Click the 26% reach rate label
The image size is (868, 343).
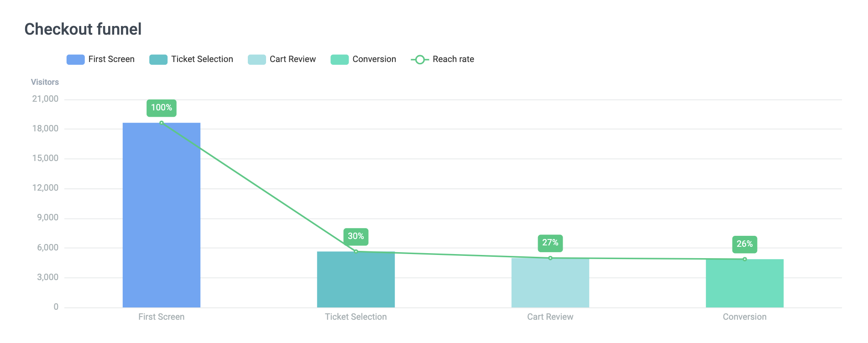click(x=745, y=244)
